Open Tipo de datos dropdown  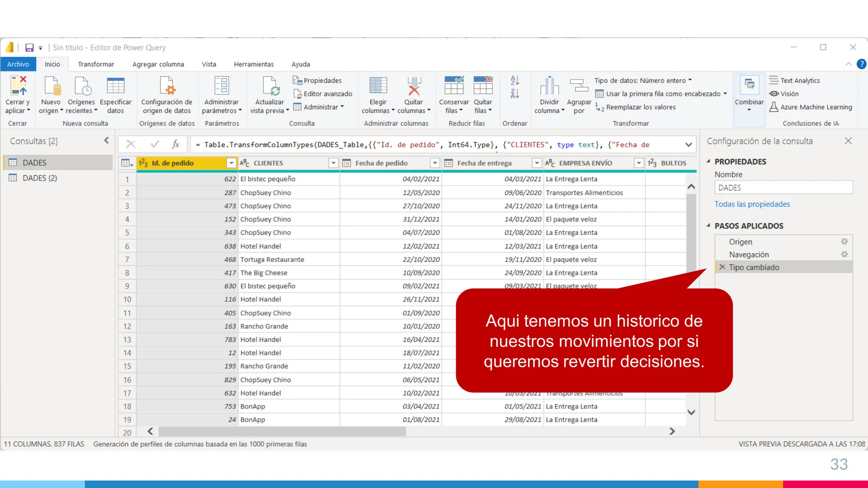(x=643, y=80)
